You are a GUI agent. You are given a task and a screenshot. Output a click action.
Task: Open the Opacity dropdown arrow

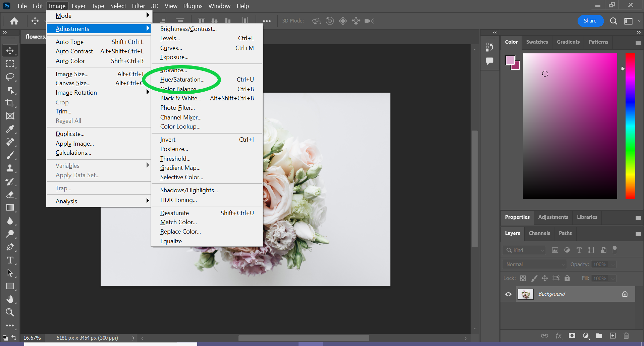(x=613, y=264)
